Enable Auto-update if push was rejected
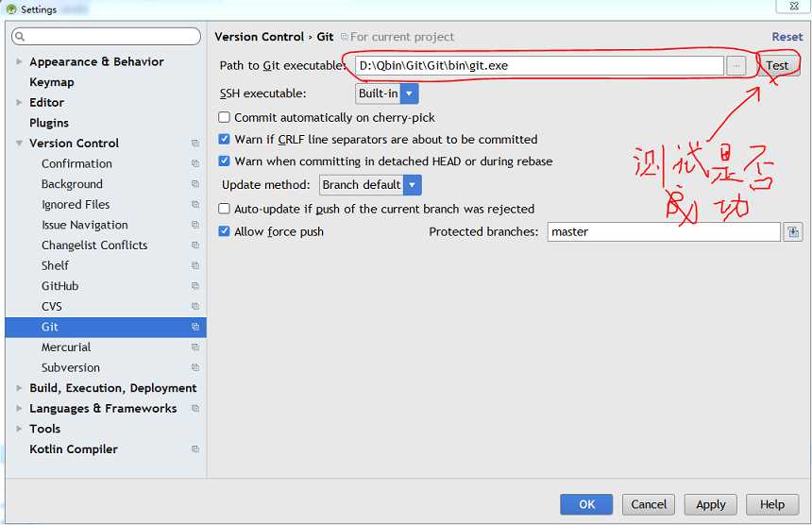 [x=224, y=209]
